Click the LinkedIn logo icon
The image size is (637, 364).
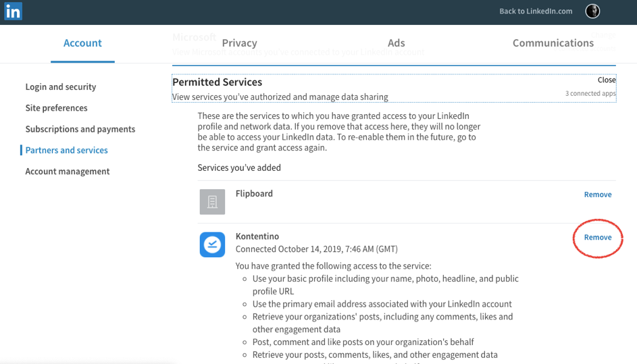click(13, 11)
